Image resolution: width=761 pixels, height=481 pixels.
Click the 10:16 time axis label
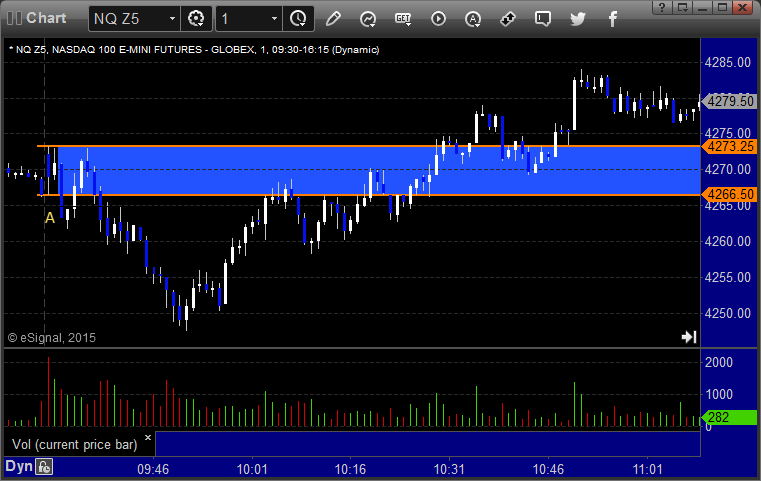350,469
